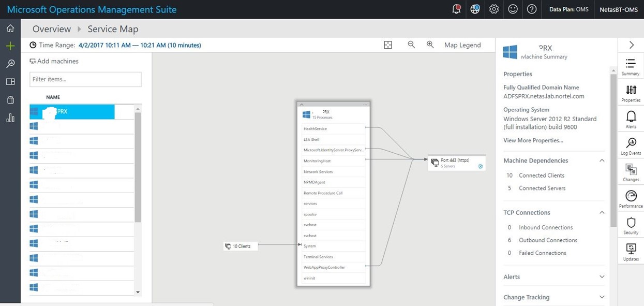Click Outbound Connections entry
The width and height of the screenshot is (644, 306).
(x=542, y=240)
